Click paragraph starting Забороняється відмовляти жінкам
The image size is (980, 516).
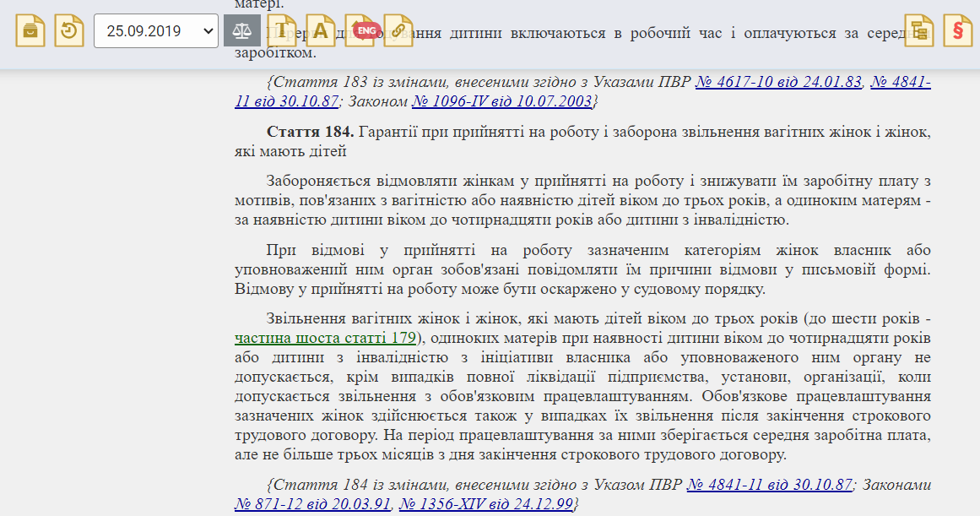point(582,201)
